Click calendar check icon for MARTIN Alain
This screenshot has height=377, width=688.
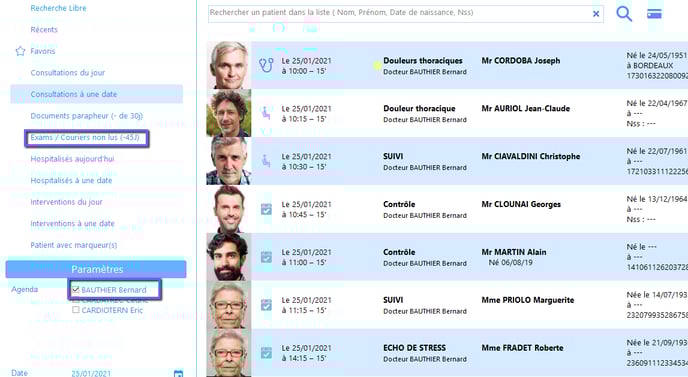click(x=266, y=257)
